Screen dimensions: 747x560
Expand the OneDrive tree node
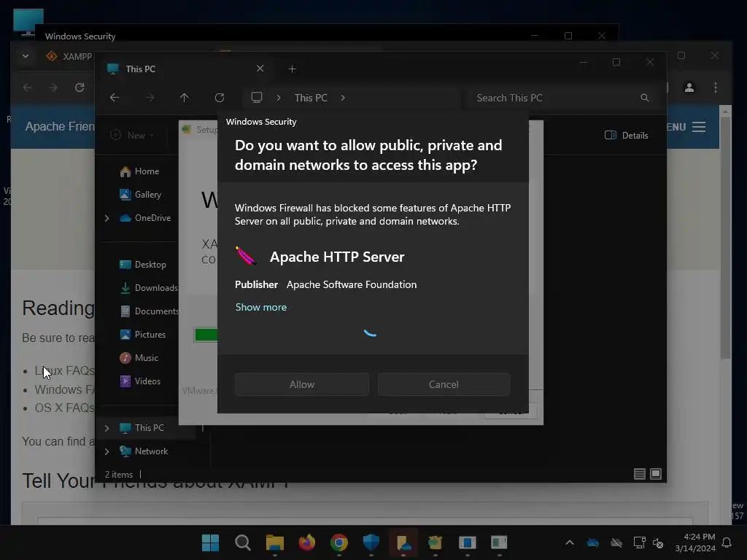(x=107, y=218)
